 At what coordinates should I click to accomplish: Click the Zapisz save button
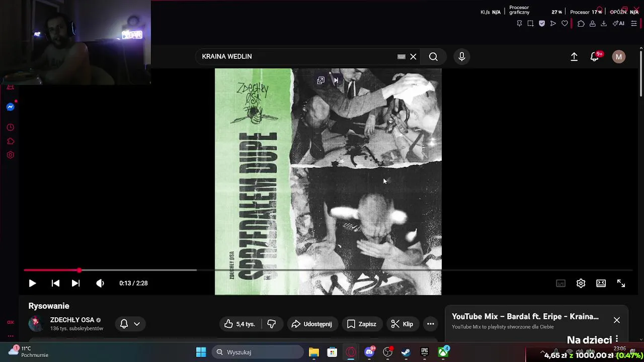tap(361, 324)
